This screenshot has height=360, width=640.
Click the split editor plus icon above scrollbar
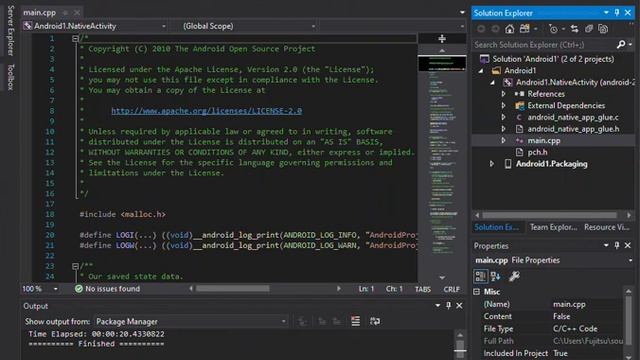point(442,39)
